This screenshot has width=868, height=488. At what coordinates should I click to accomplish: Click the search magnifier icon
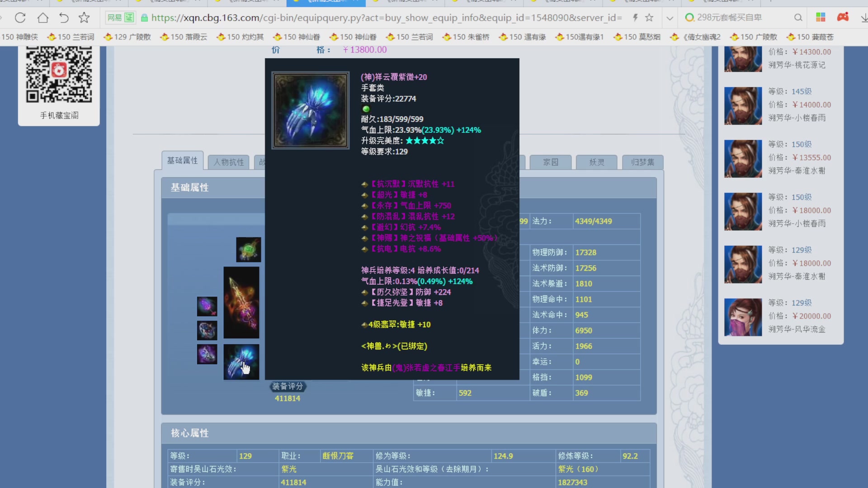(798, 18)
